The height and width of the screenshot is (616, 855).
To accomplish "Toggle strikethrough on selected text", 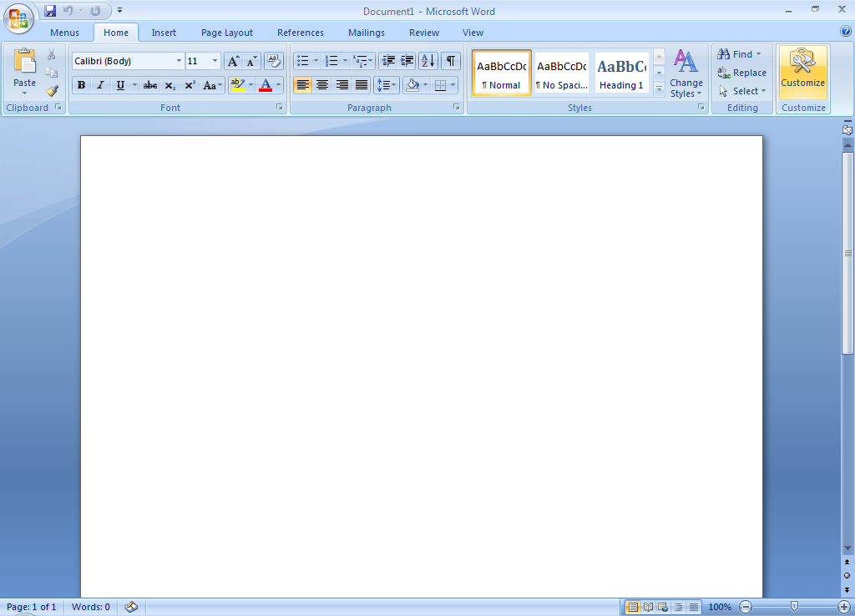I will 150,84.
